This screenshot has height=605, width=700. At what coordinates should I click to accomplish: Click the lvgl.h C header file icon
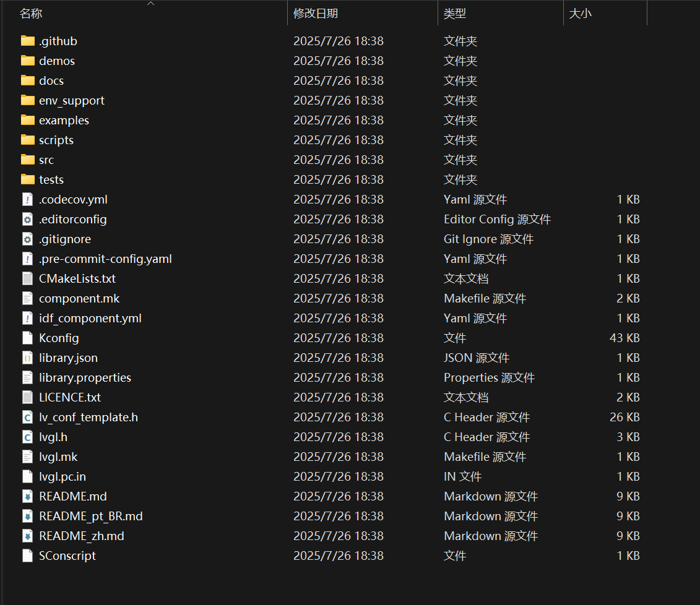[x=27, y=437]
